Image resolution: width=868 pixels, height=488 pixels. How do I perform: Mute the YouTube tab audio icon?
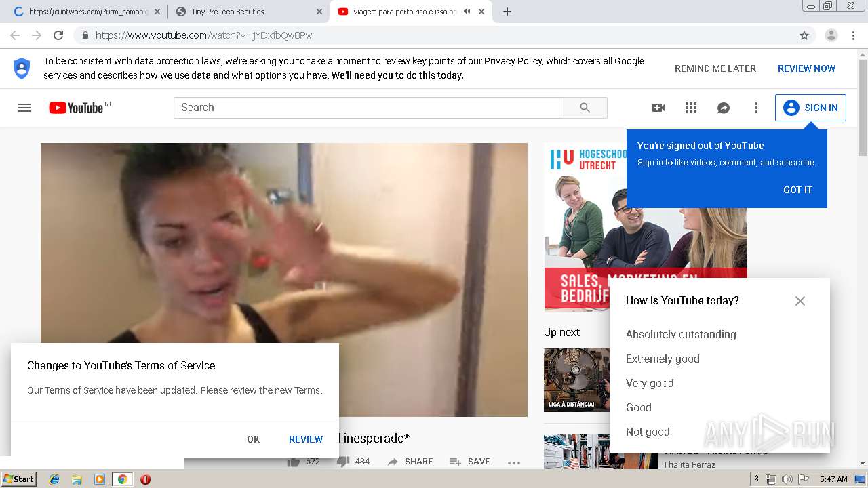click(467, 12)
